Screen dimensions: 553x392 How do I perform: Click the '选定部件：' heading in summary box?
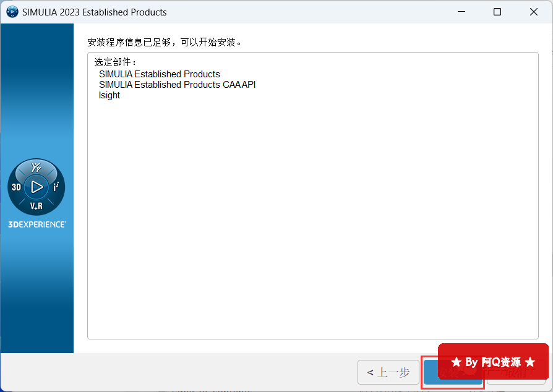pyautogui.click(x=115, y=63)
